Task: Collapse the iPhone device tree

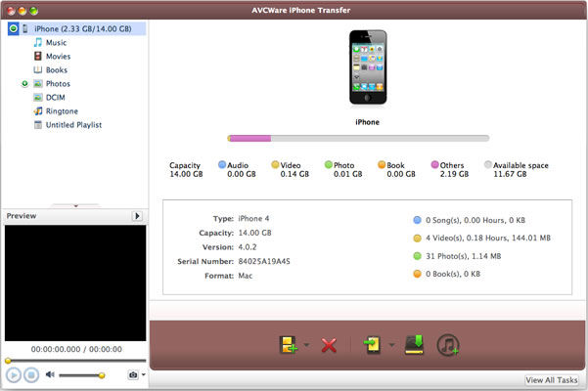Action: pyautogui.click(x=14, y=28)
